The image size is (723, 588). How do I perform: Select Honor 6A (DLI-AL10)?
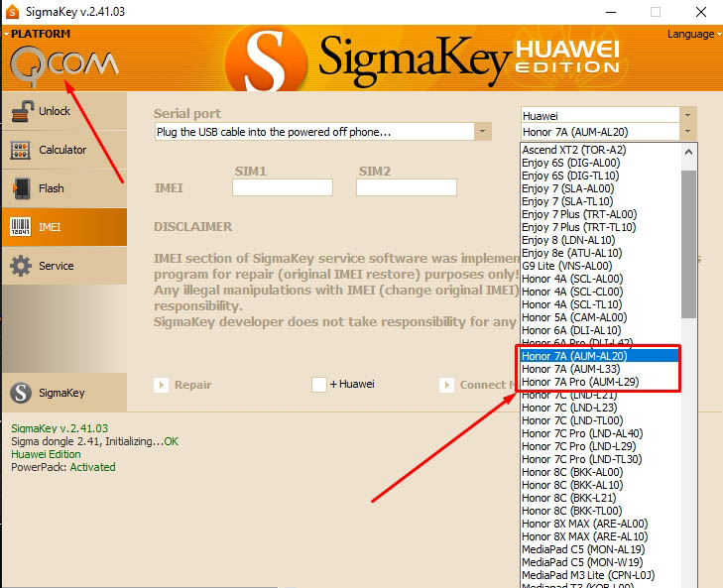(600, 330)
